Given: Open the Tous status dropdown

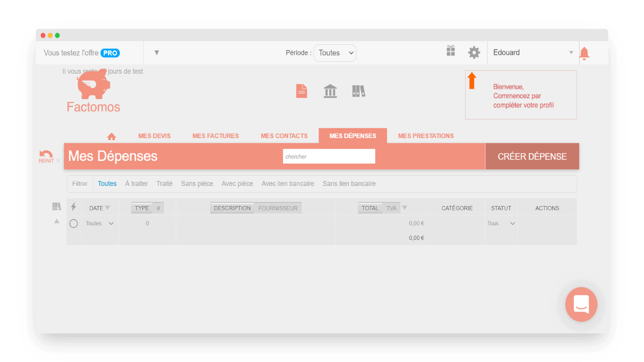Looking at the screenshot, I should 501,223.
